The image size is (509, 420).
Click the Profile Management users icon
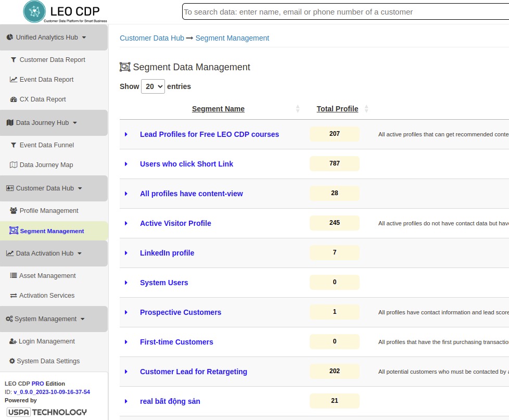point(14,211)
